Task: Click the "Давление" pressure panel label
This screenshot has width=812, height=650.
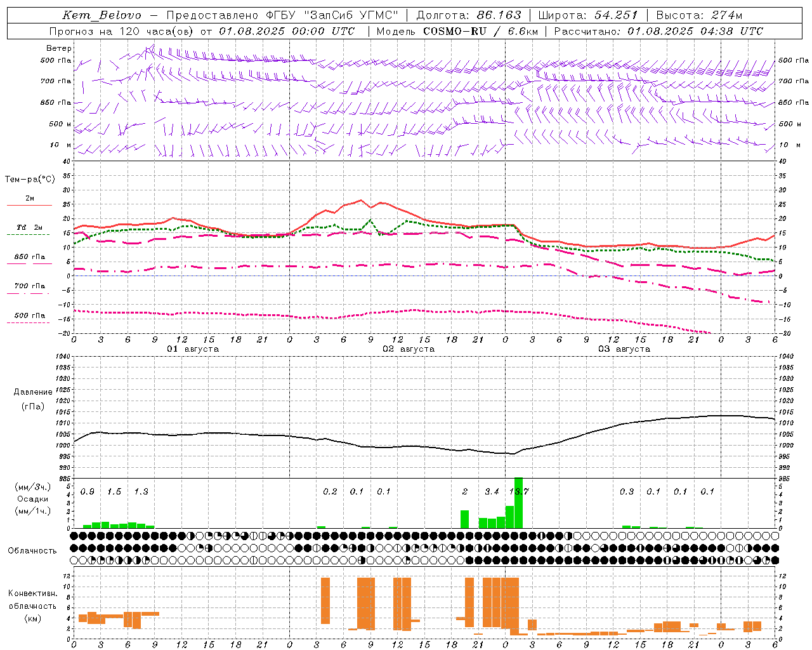Action: 33,392
